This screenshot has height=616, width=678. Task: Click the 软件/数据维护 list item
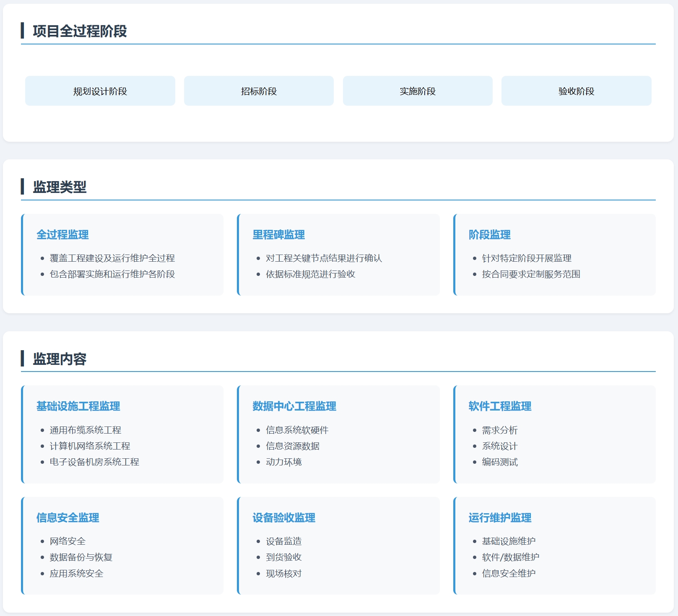[x=510, y=557]
